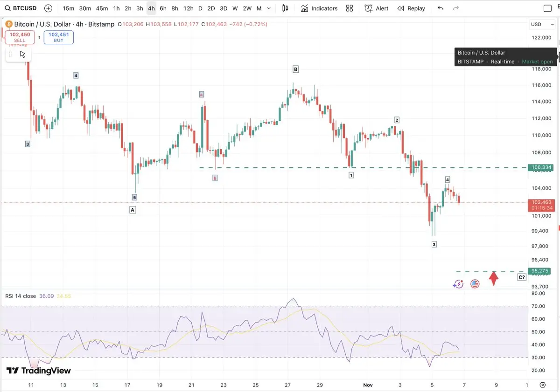Click the wave label A

pyautogui.click(x=133, y=210)
